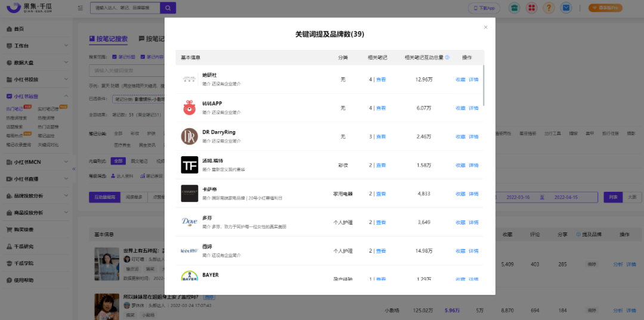Open the mail envelope icon in header
Screen dimensions: 644x320
(566, 8)
